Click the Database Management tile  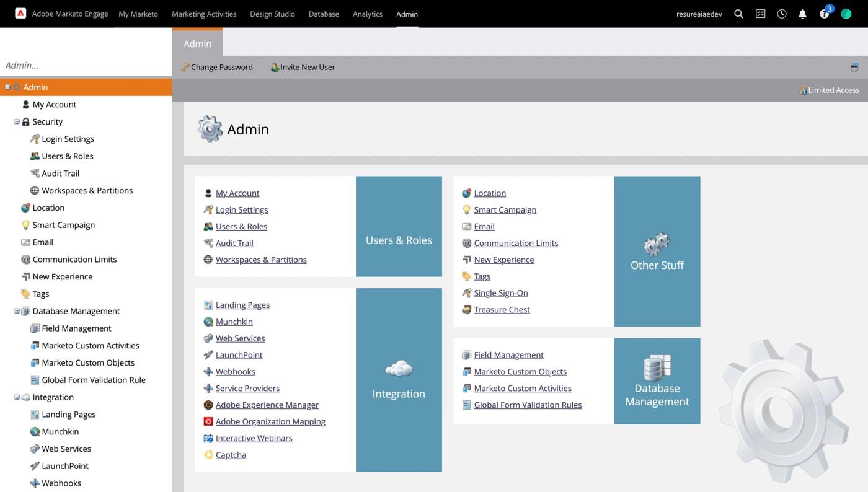coord(657,381)
